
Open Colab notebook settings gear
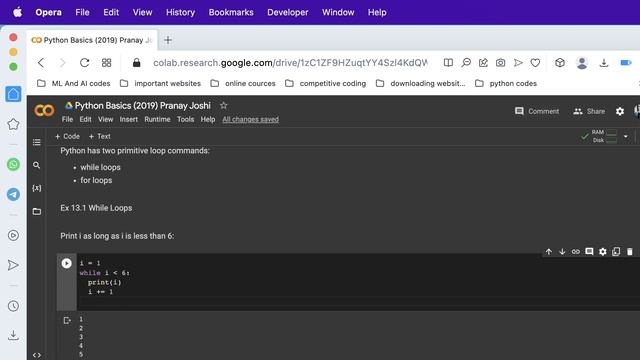[x=620, y=111]
